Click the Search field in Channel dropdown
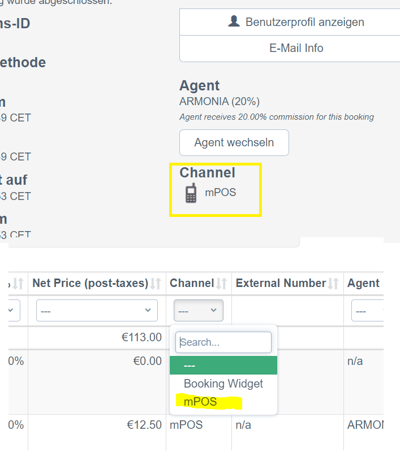Screen dimensions: 400x461 pos(223,342)
